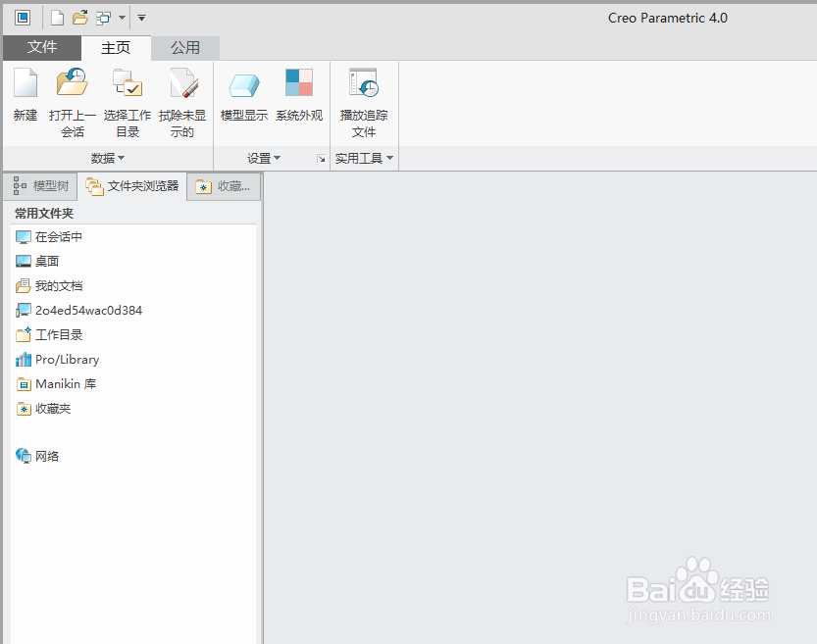Switch to the 收藏 navigator tab

pyautogui.click(x=224, y=186)
